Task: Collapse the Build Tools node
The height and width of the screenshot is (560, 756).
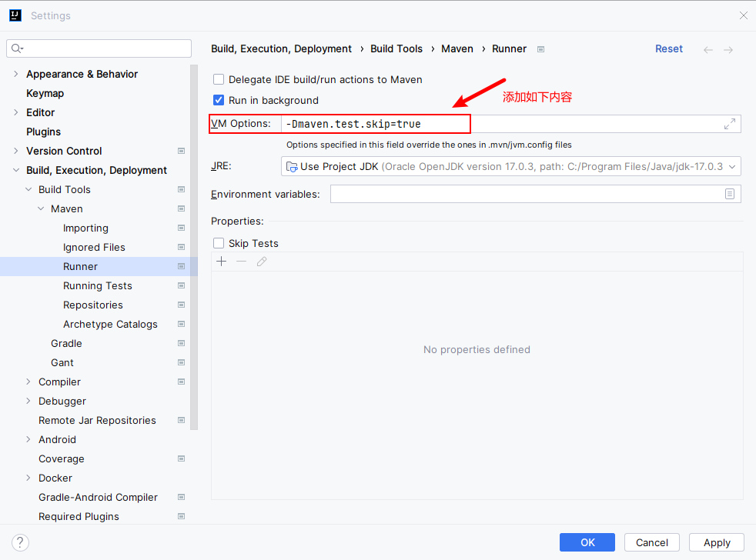Action: (x=28, y=189)
